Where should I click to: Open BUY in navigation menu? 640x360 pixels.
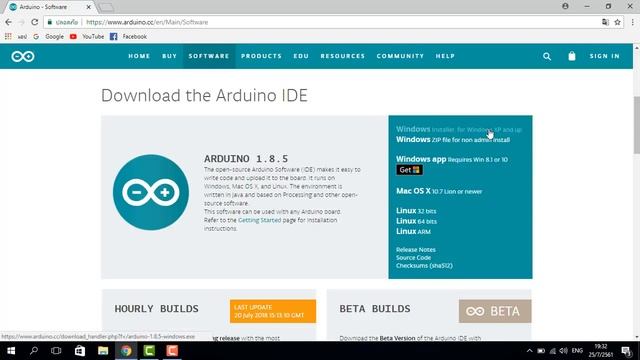pyautogui.click(x=169, y=56)
